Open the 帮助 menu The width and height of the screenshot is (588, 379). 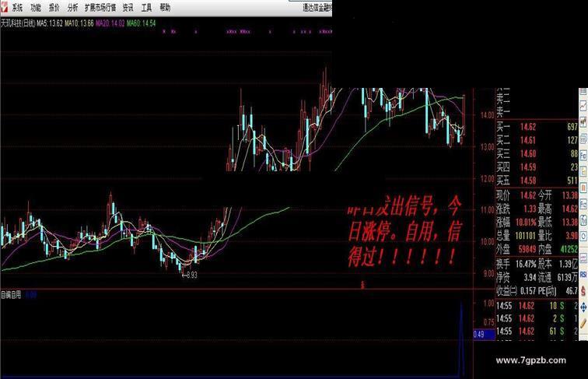click(x=165, y=8)
